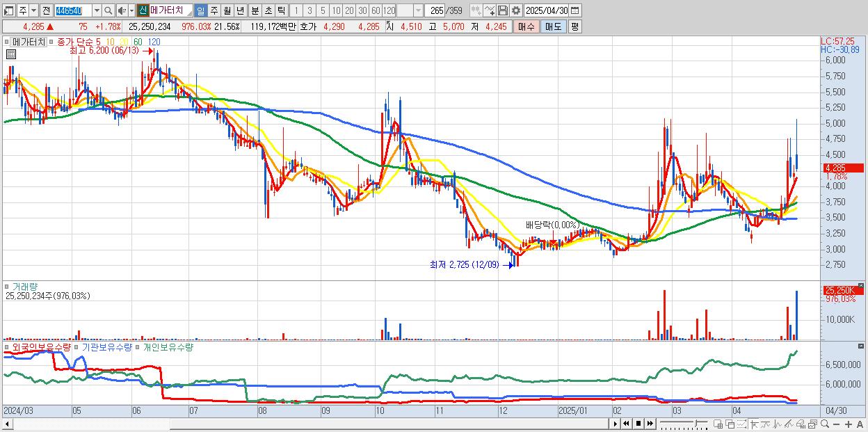868x432 pixels.
Task: Click the data table grid icon on chart
Action: pos(10,54)
